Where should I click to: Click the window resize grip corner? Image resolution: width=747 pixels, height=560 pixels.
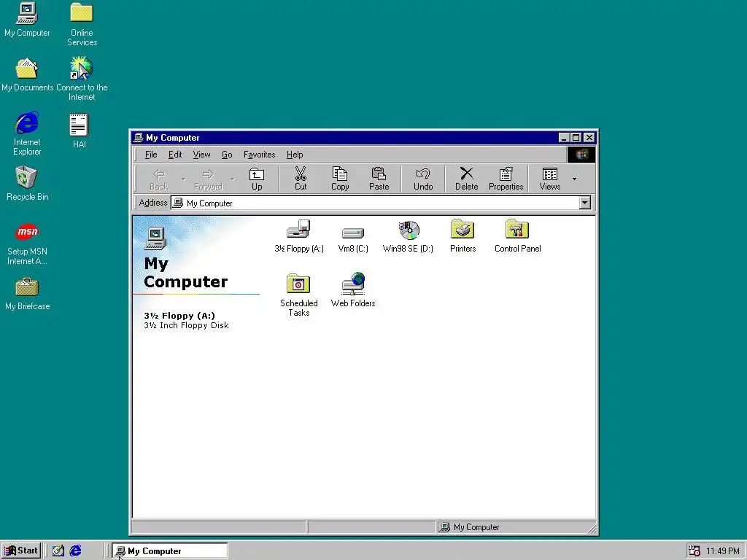pyautogui.click(x=592, y=529)
